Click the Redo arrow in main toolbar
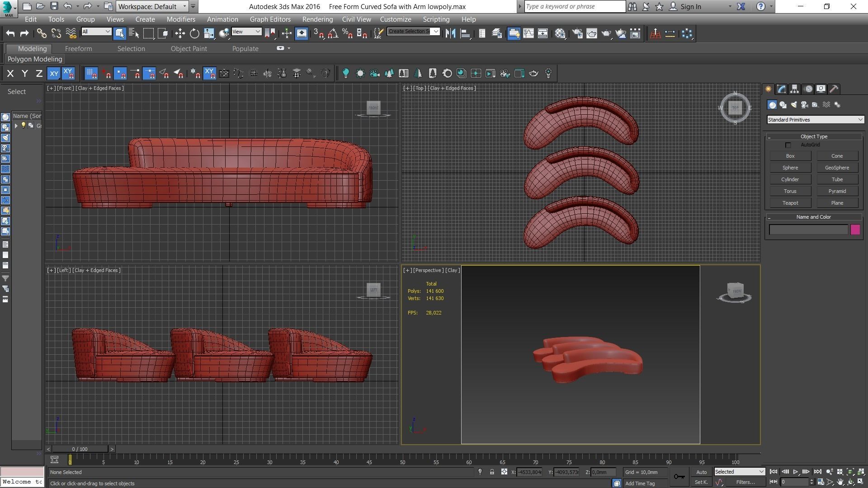The width and height of the screenshot is (868, 488). click(x=24, y=33)
